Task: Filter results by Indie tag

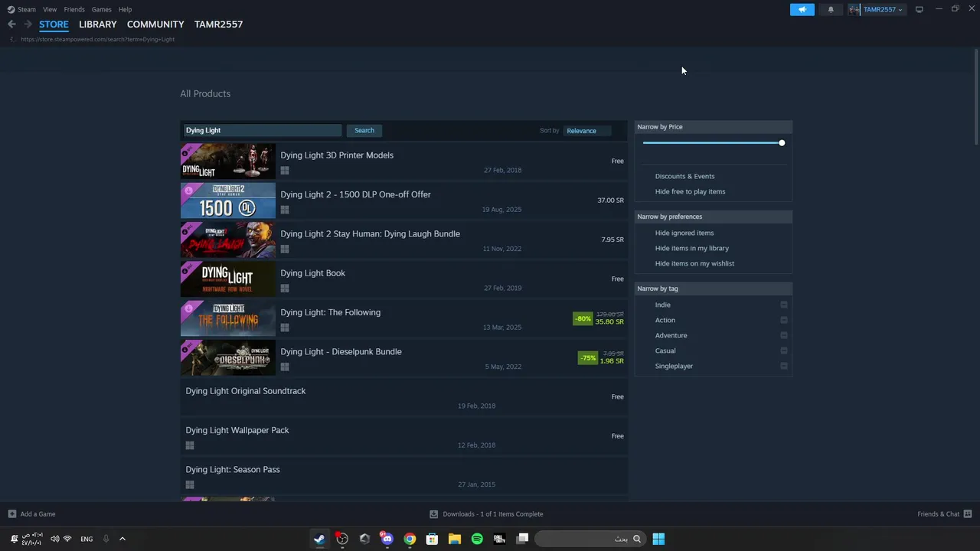Action: point(662,305)
